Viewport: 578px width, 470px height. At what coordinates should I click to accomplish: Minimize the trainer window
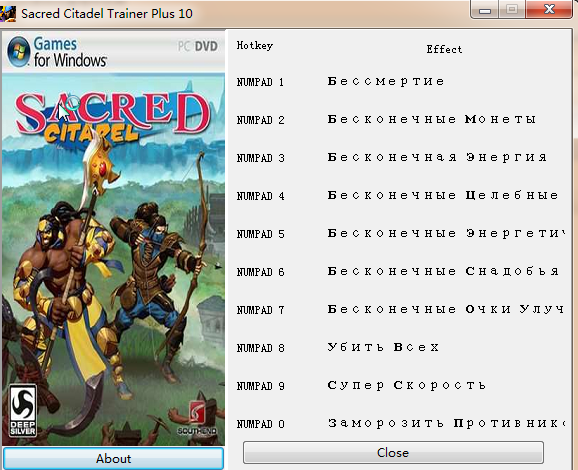click(485, 10)
